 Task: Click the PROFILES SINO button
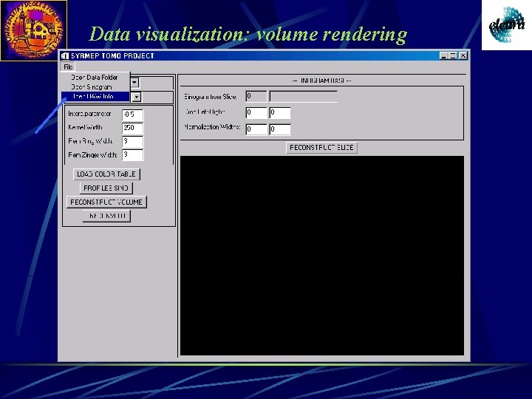106,188
